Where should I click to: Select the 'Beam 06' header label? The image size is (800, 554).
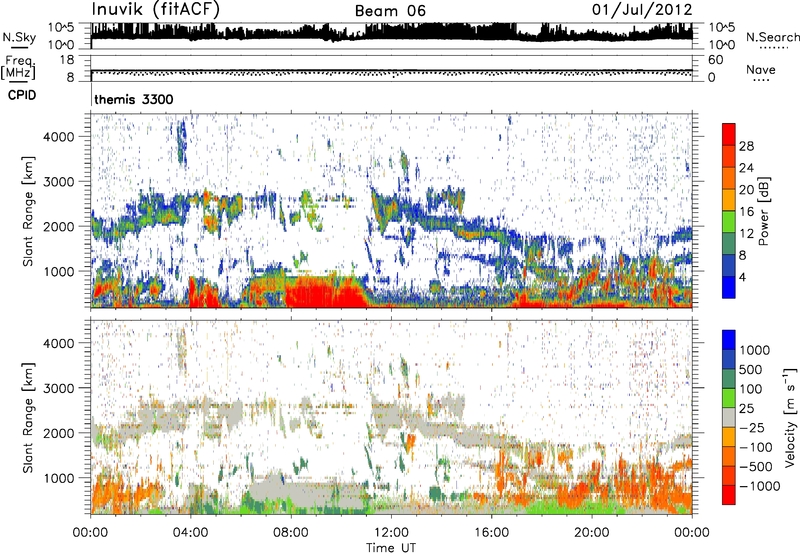click(390, 11)
